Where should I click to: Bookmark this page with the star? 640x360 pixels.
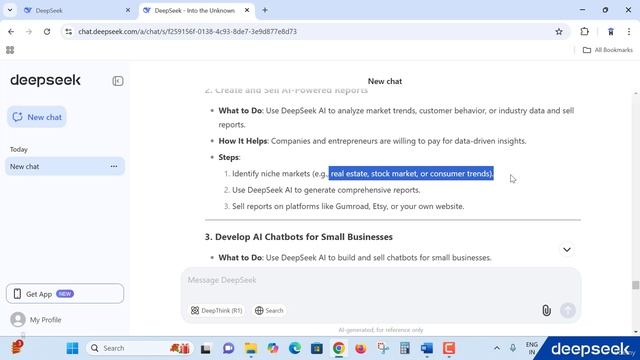pos(559,31)
